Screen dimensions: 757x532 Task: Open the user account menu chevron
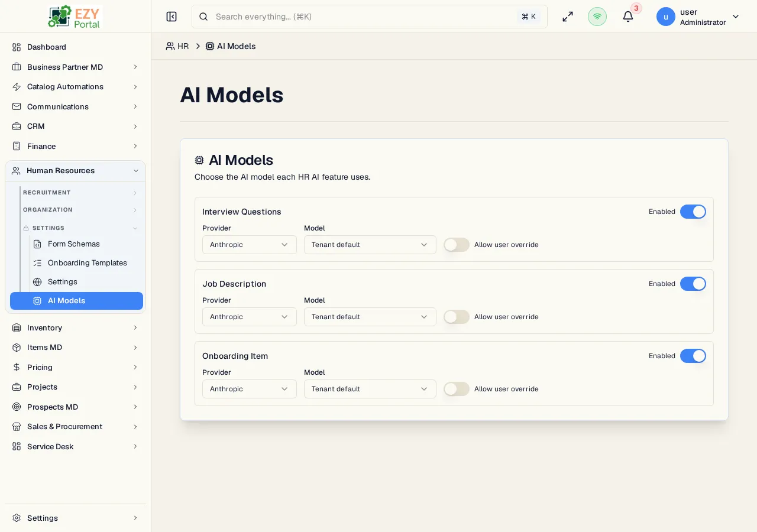736,17
